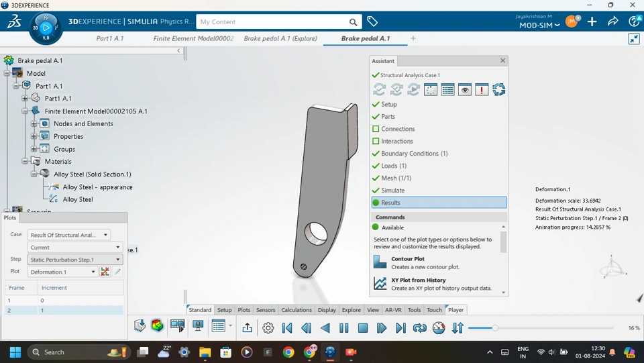Select Alloy Steel - appearance tree item
The height and width of the screenshot is (363, 644).
coord(98,187)
